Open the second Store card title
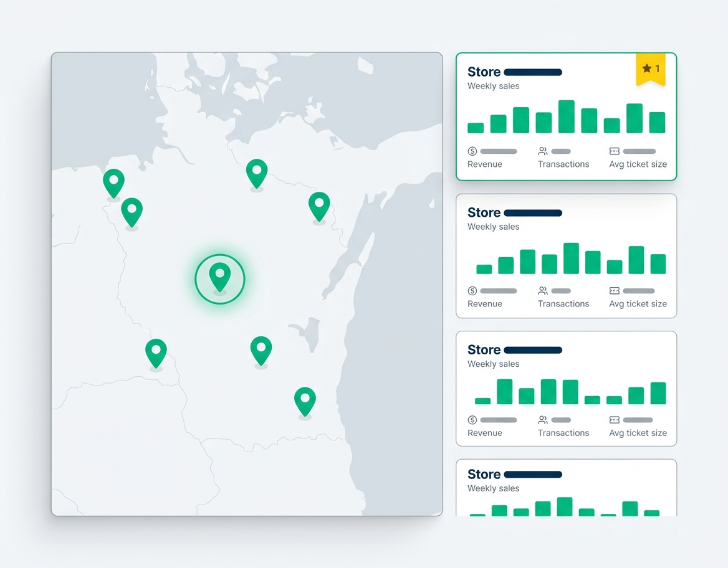The height and width of the screenshot is (568, 728). click(515, 212)
